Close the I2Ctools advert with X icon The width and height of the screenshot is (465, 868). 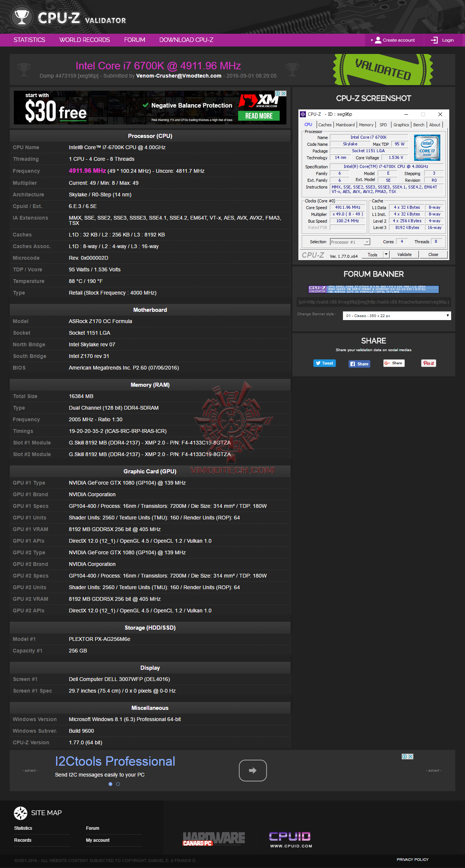click(410, 756)
